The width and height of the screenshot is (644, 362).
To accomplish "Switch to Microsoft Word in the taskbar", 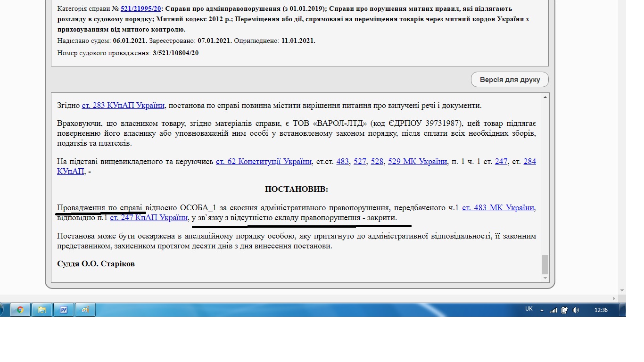I will [64, 310].
